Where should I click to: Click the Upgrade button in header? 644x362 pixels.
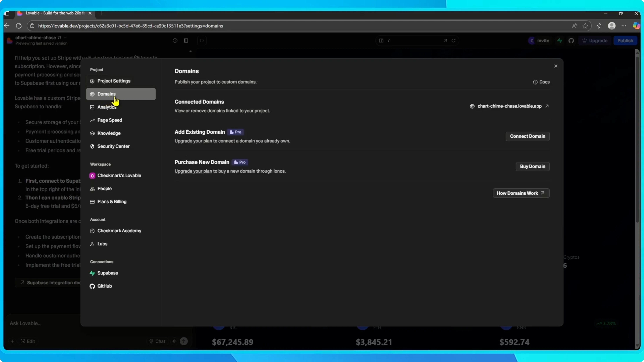[595, 40]
